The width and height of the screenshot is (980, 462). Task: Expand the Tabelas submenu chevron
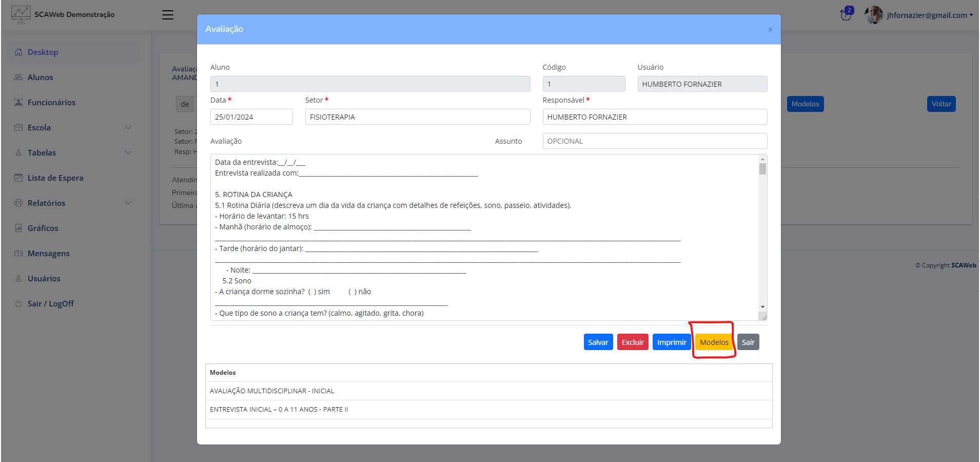tap(128, 152)
